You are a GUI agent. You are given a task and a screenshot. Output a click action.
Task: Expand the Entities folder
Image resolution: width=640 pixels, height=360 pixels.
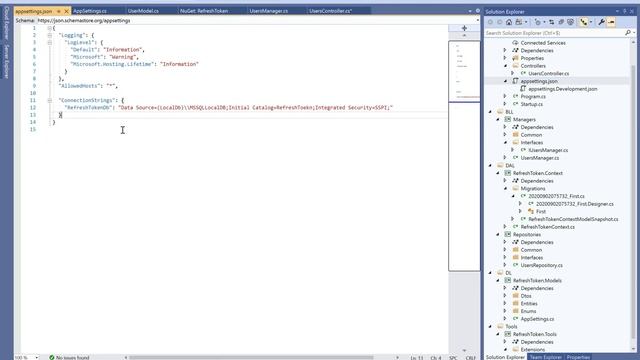pyautogui.click(x=505, y=304)
